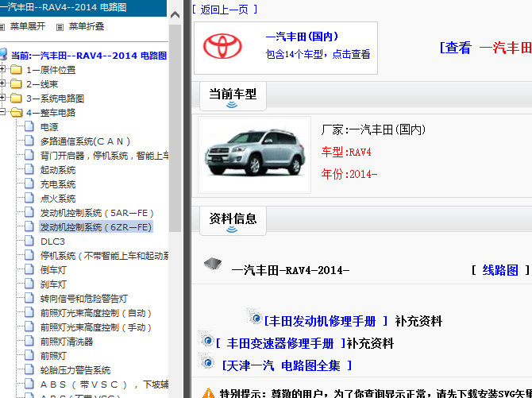Click 返回上一页 link
532x398 pixels.
click(x=224, y=10)
